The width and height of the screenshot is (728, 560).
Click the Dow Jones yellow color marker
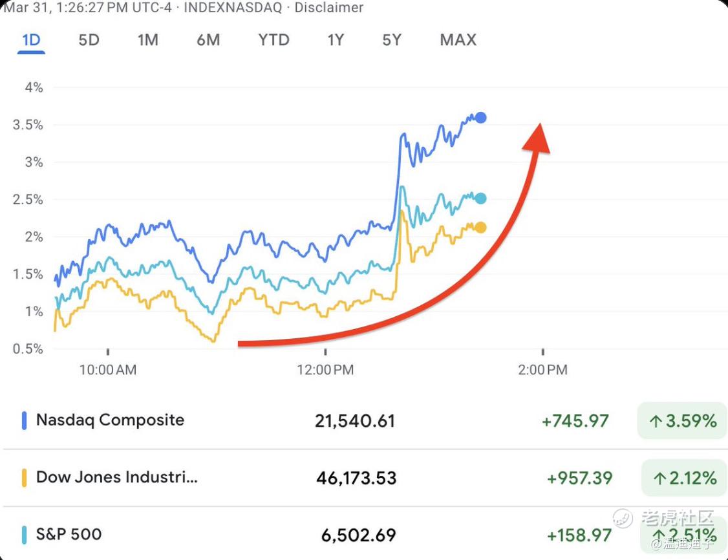25,478
